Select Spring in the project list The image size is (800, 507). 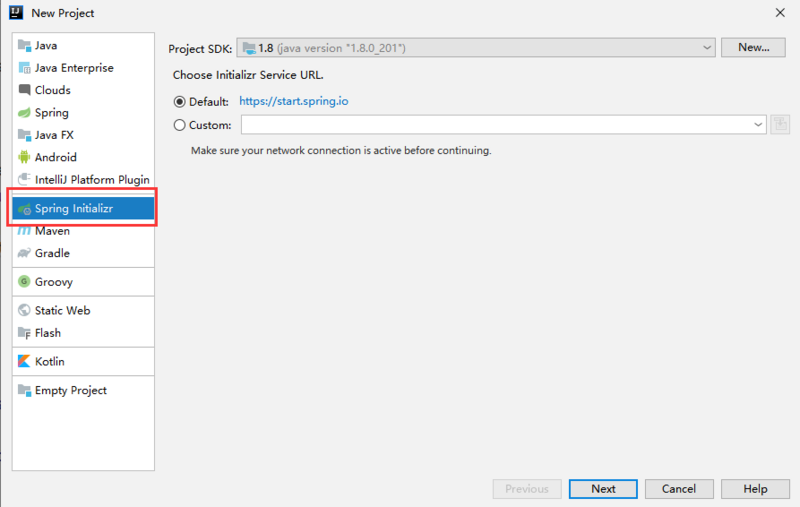[x=83, y=112]
